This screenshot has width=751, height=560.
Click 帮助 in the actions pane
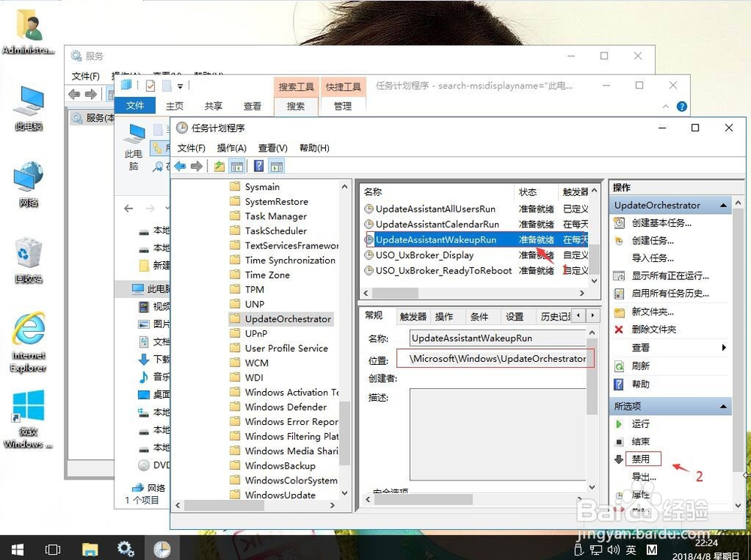click(x=641, y=384)
